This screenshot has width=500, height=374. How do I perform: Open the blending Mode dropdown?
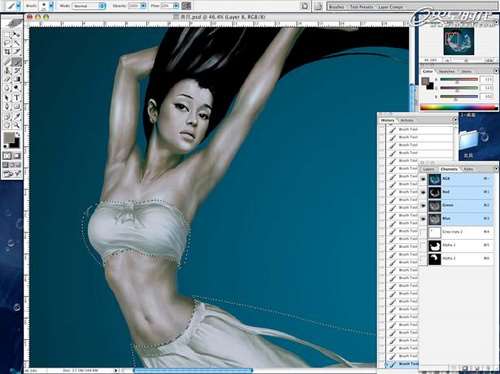pyautogui.click(x=89, y=6)
